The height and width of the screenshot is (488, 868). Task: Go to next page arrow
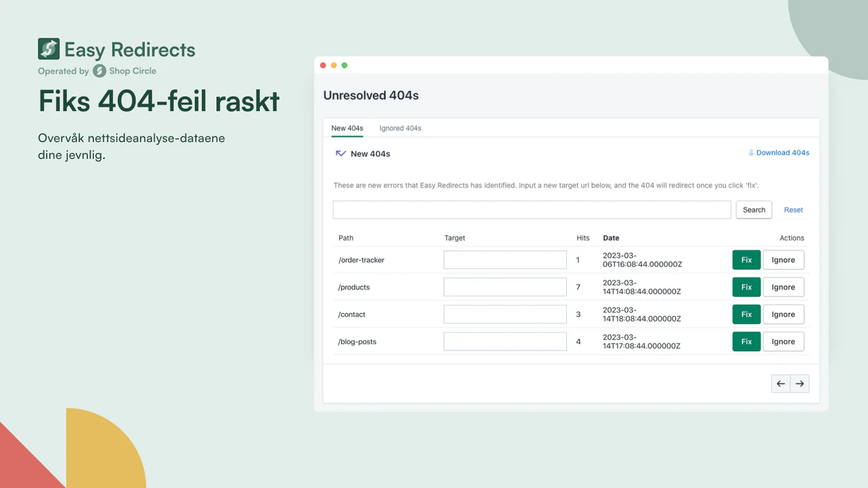pyautogui.click(x=800, y=384)
